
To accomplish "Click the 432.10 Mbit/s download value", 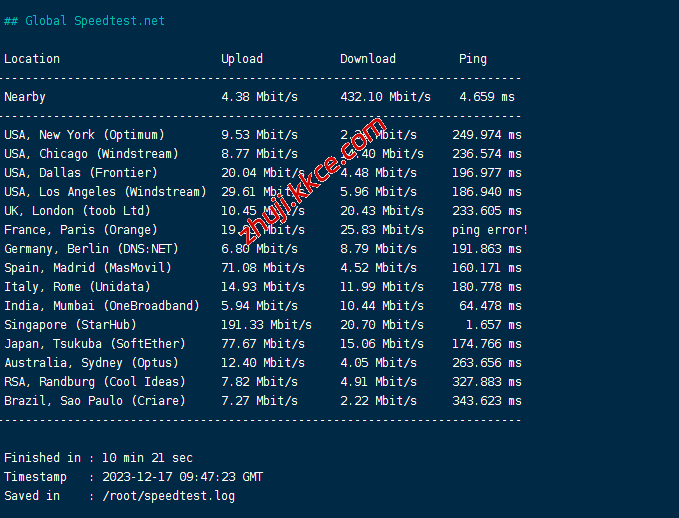I will coord(385,97).
